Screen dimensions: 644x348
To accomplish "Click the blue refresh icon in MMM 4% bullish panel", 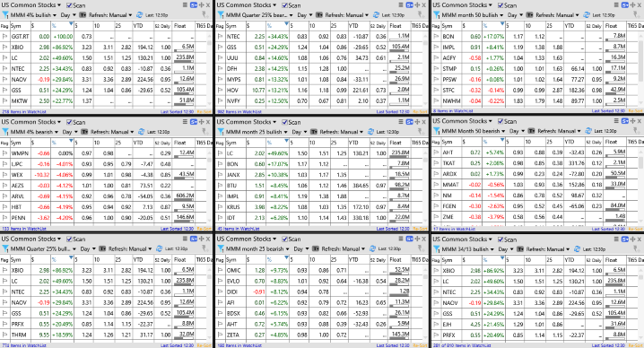I will (x=139, y=14).
